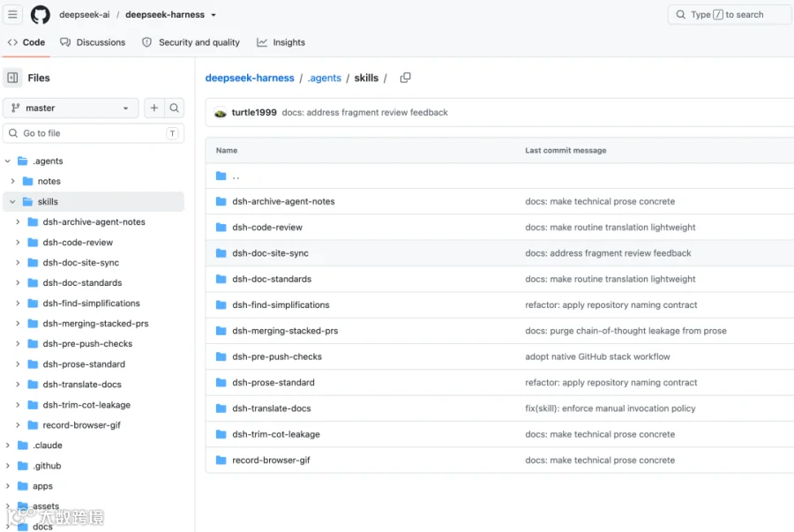Screen dimensions: 794x532
Task: Switch to the Discussions tab
Action: pyautogui.click(x=93, y=42)
